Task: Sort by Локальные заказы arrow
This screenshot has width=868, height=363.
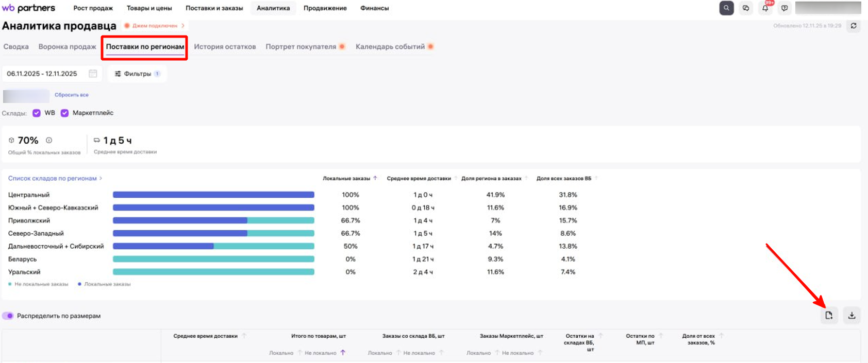Action: pyautogui.click(x=375, y=178)
